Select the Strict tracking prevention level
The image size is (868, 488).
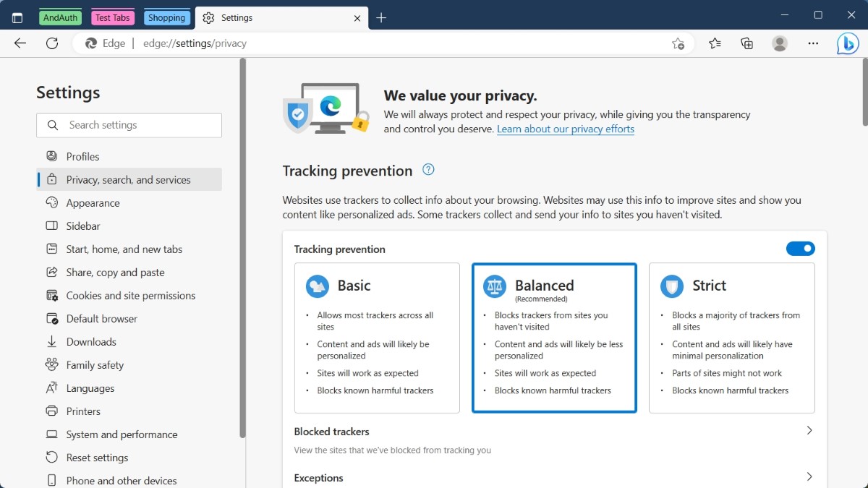click(x=731, y=338)
